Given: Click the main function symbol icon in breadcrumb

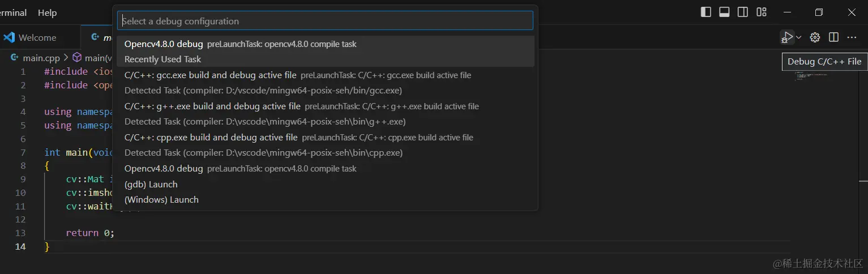Looking at the screenshot, I should point(77,58).
